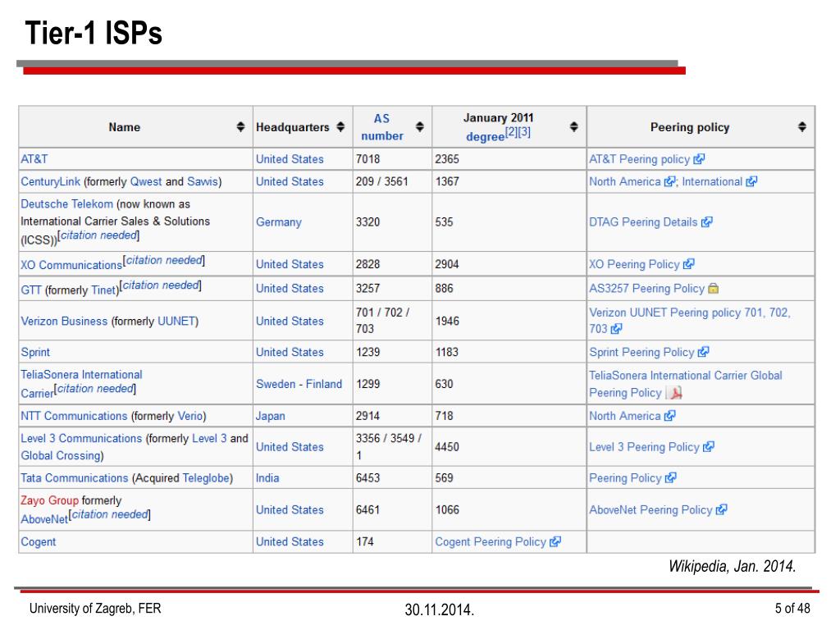
Task: Open the AT&T link in Name column
Action: click(34, 159)
